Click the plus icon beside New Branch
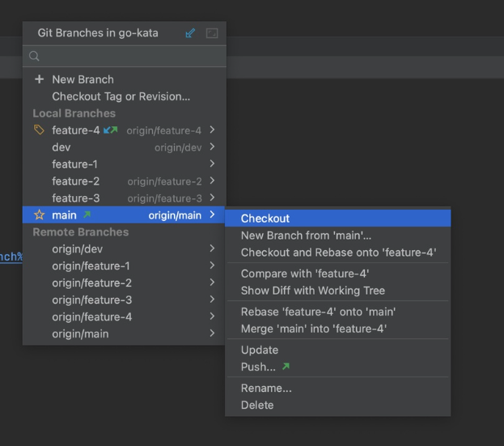The height and width of the screenshot is (446, 504). click(39, 79)
